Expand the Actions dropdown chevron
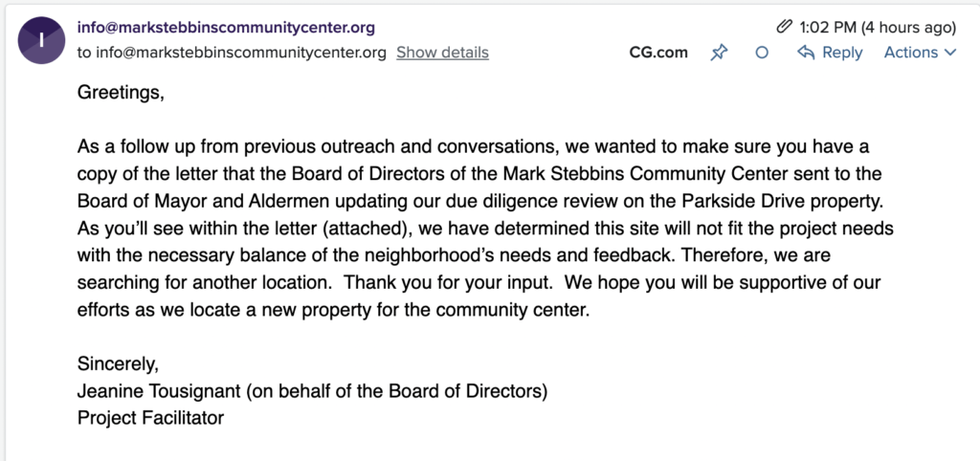This screenshot has width=980, height=461. tap(950, 54)
